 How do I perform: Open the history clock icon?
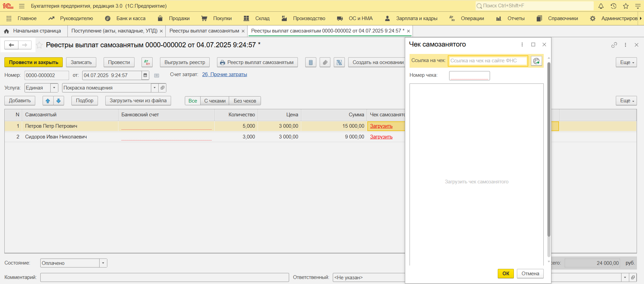click(x=613, y=6)
